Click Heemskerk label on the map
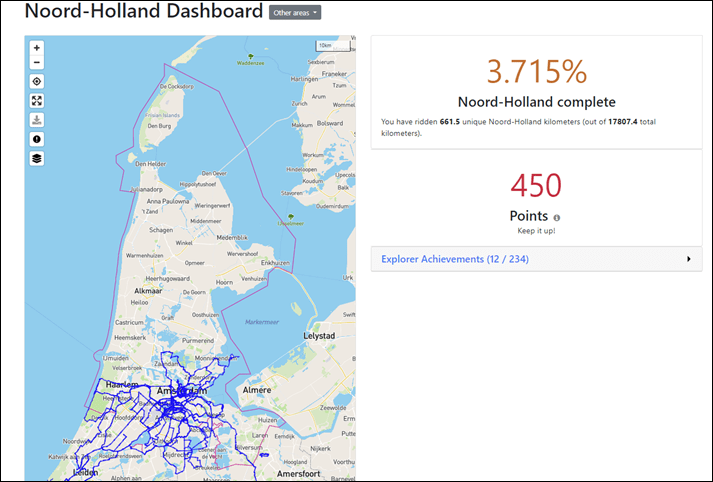 [130, 338]
